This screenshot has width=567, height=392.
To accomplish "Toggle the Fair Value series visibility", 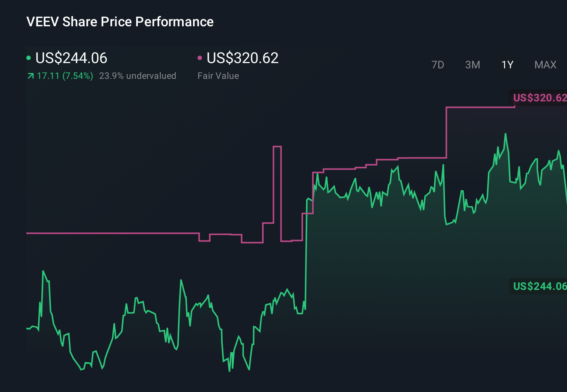I will [200, 57].
